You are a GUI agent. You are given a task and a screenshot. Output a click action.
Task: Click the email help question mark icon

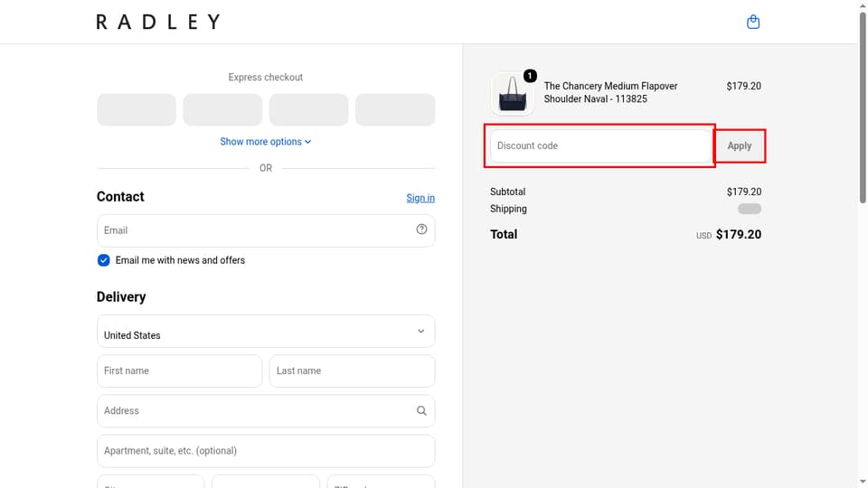pyautogui.click(x=421, y=229)
